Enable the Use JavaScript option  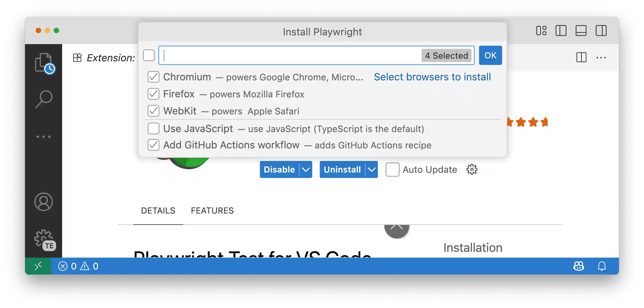(x=153, y=128)
